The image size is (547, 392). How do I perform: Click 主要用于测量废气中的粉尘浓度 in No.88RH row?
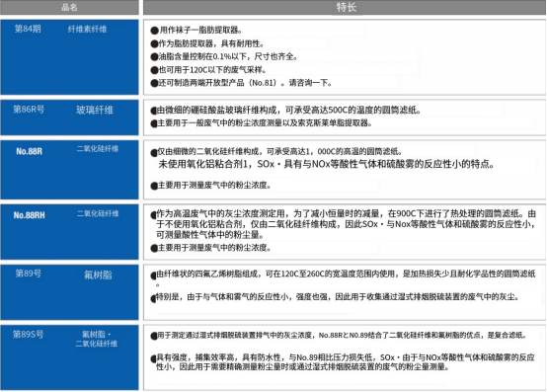point(214,248)
